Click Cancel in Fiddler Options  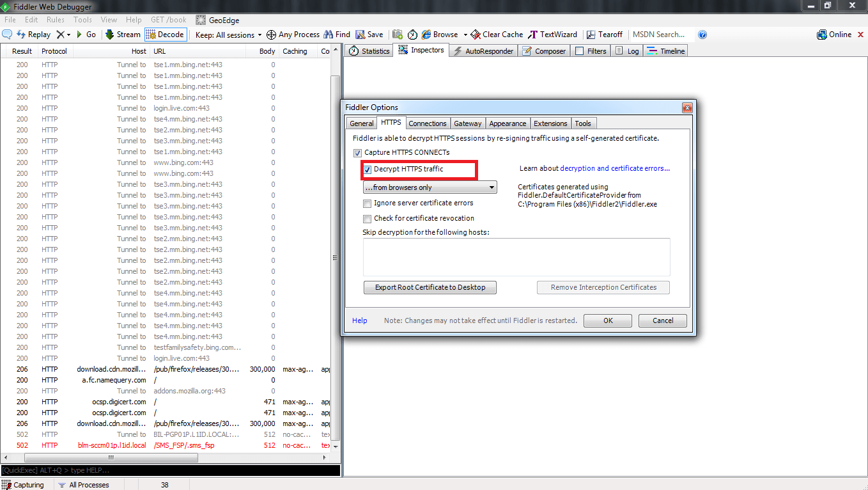coord(663,321)
